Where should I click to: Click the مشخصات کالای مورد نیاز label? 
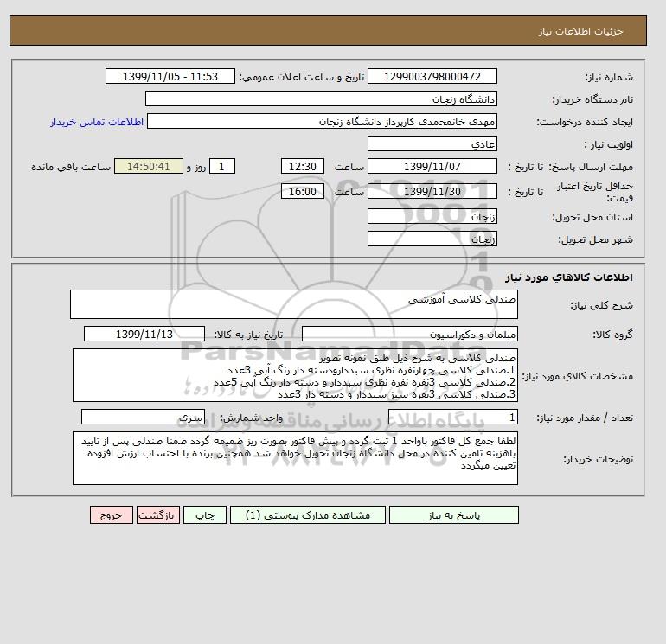(x=578, y=376)
